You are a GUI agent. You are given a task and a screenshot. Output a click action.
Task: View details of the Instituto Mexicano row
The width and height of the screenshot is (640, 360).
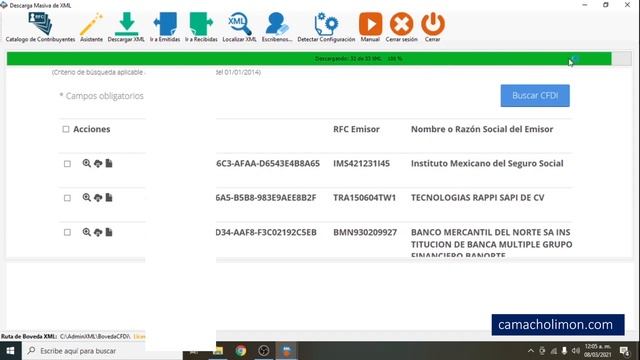click(x=87, y=163)
